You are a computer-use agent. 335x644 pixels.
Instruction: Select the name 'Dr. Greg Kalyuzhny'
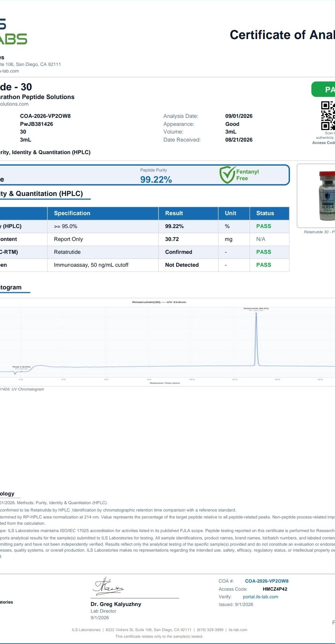pyautogui.click(x=116, y=604)
